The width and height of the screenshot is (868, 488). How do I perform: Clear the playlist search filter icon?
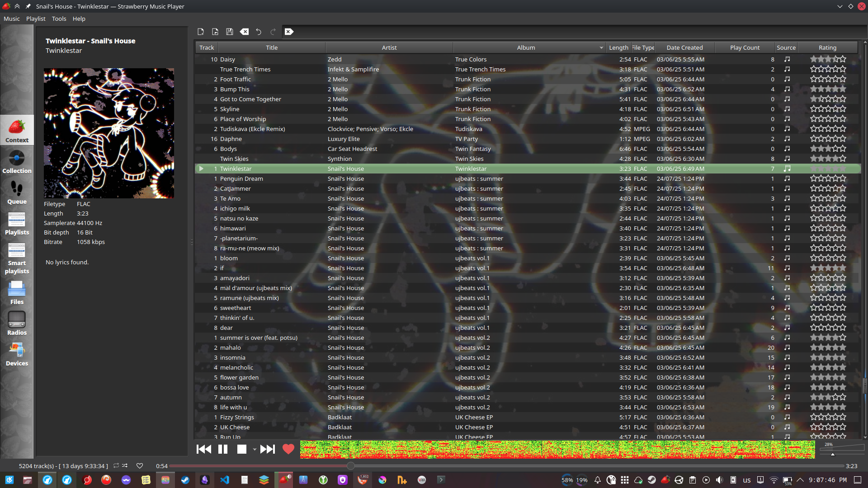tap(289, 32)
